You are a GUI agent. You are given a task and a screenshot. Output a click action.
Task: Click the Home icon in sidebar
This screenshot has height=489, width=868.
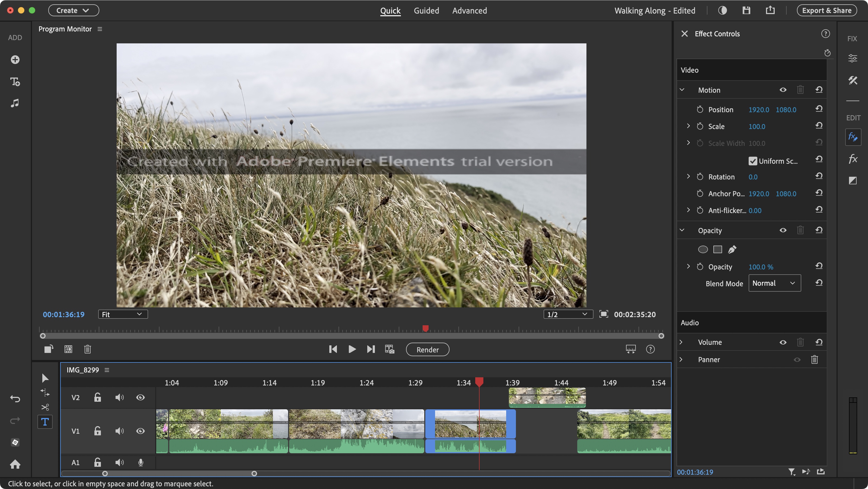point(15,464)
